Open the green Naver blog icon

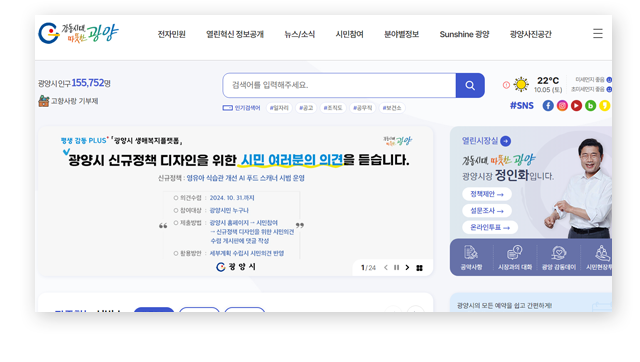[590, 106]
